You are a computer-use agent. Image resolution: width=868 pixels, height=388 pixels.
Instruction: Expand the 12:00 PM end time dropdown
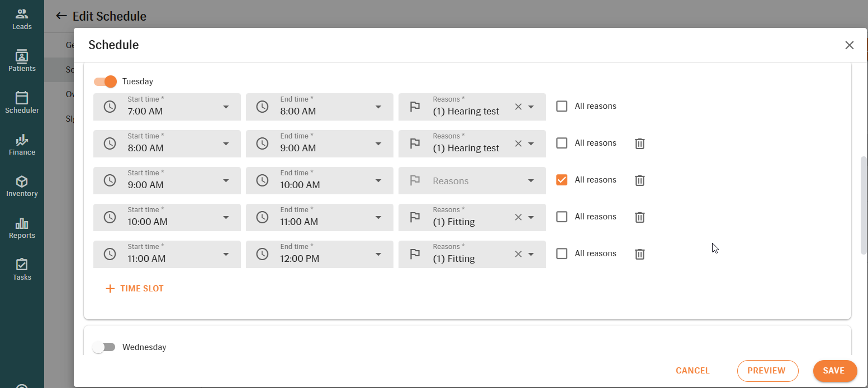point(378,254)
